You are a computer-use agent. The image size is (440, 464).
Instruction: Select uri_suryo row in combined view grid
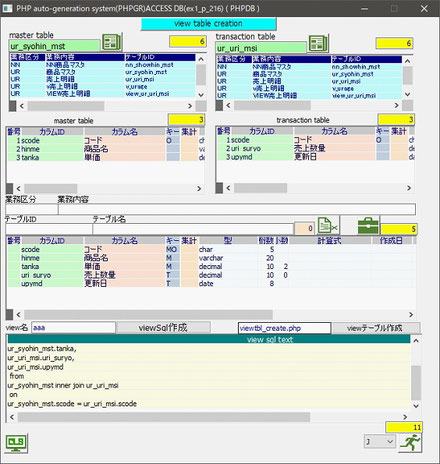coord(211,275)
